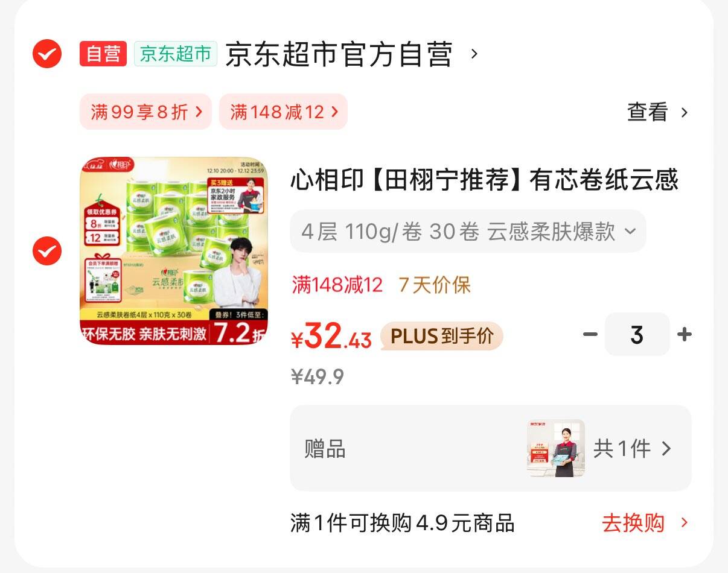This screenshot has height=573, width=728.
Task: Uncheck the 心相印 tissue item checkbox
Action: [x=46, y=251]
